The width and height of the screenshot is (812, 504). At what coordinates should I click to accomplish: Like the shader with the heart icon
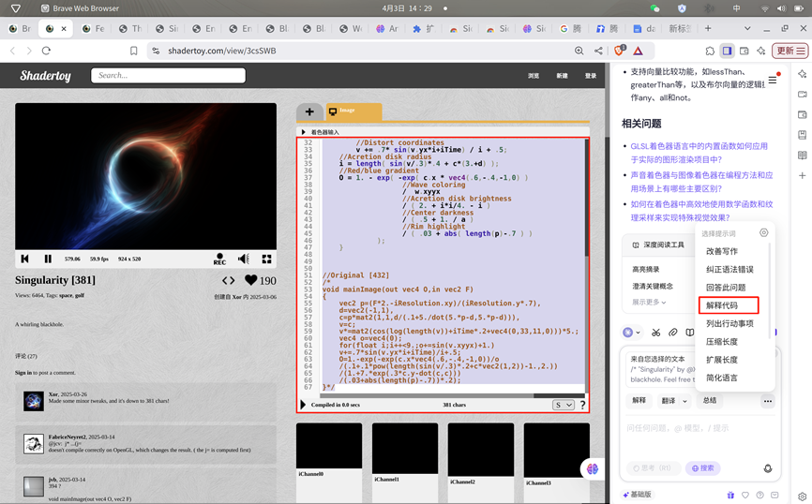[250, 280]
